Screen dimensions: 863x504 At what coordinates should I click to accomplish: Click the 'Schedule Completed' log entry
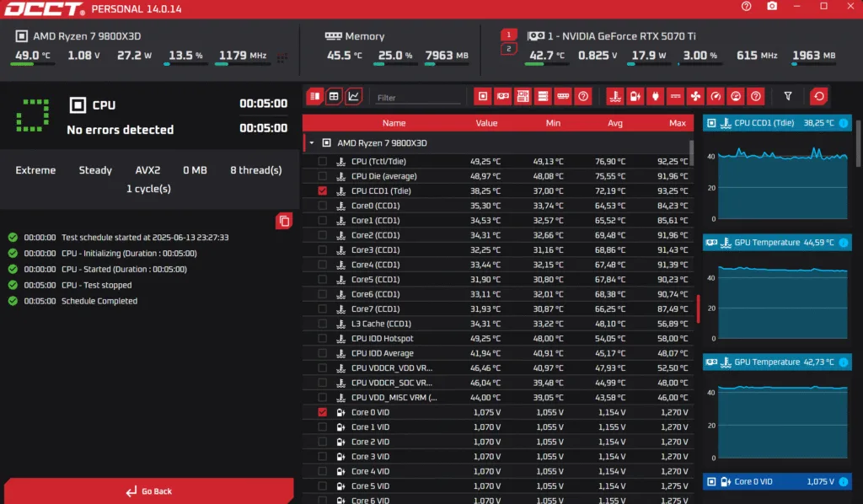click(99, 301)
